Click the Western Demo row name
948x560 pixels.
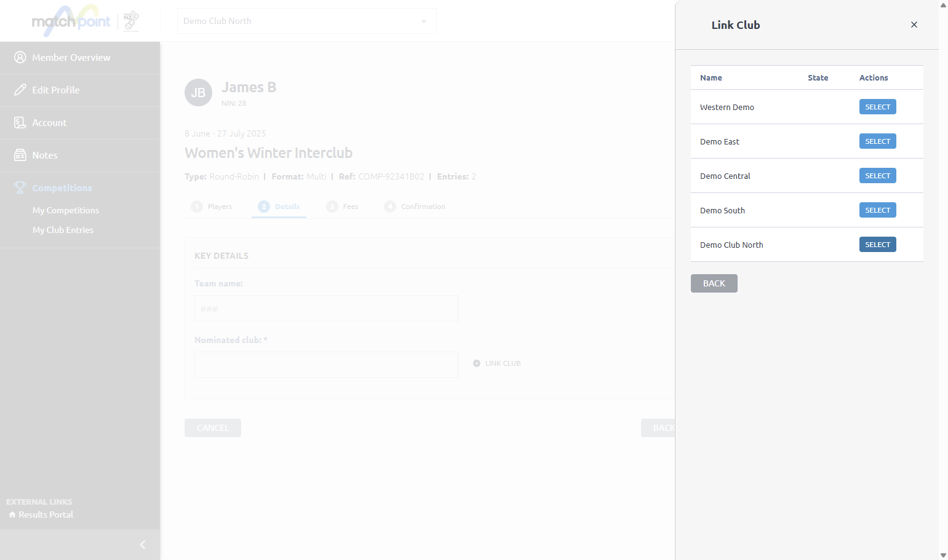coord(727,107)
